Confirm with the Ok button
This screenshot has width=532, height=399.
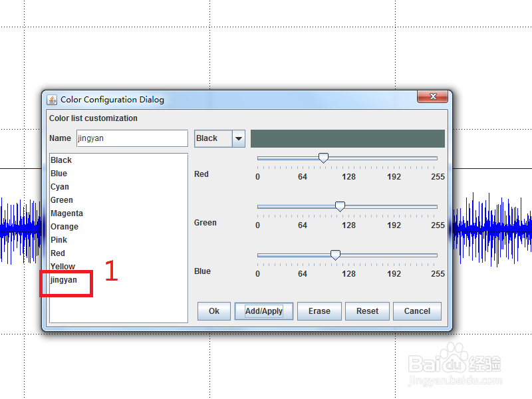pyautogui.click(x=214, y=311)
